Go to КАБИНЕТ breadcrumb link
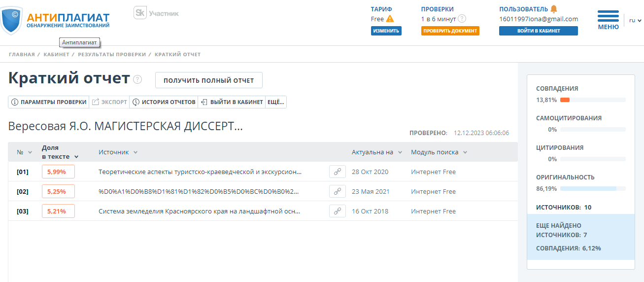644x282 pixels. (56, 54)
